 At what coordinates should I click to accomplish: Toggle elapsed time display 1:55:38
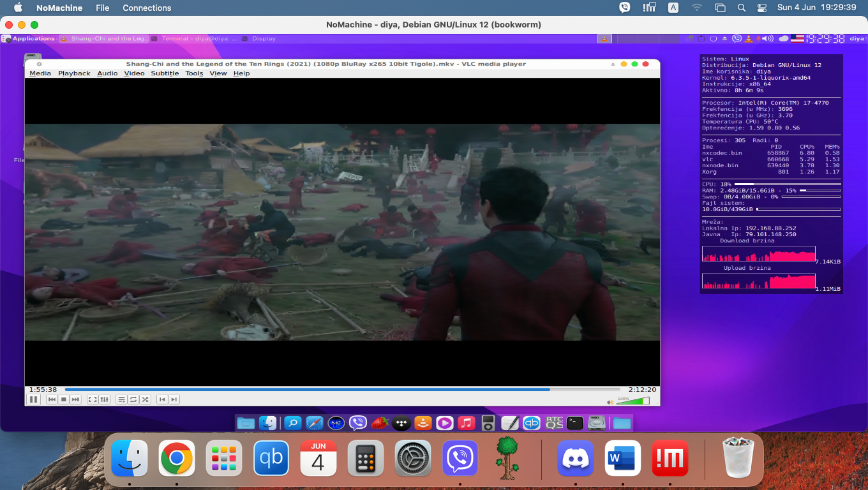click(43, 389)
